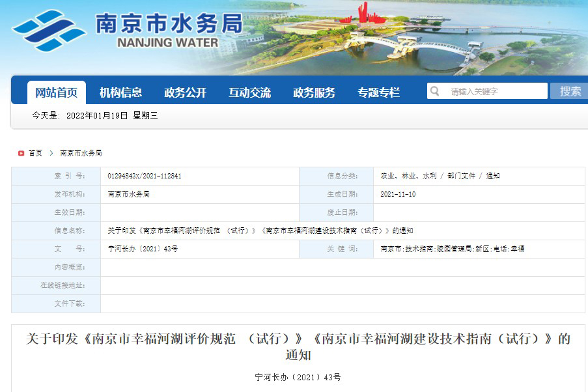Click the breadcrumb chevron arrow separator
Image resolution: width=588 pixels, height=392 pixels.
(51, 153)
